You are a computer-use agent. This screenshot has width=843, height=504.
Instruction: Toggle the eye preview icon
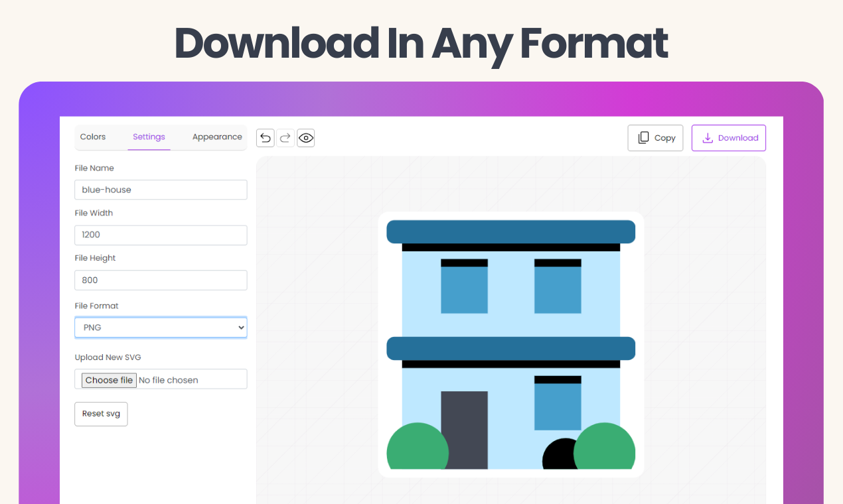[x=306, y=138]
